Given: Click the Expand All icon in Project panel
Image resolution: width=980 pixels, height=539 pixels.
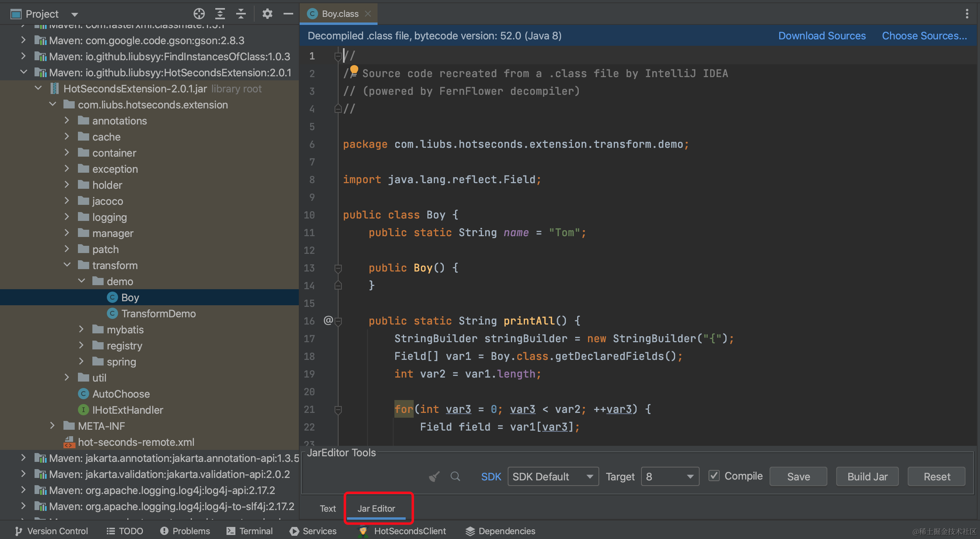Looking at the screenshot, I should [x=220, y=14].
